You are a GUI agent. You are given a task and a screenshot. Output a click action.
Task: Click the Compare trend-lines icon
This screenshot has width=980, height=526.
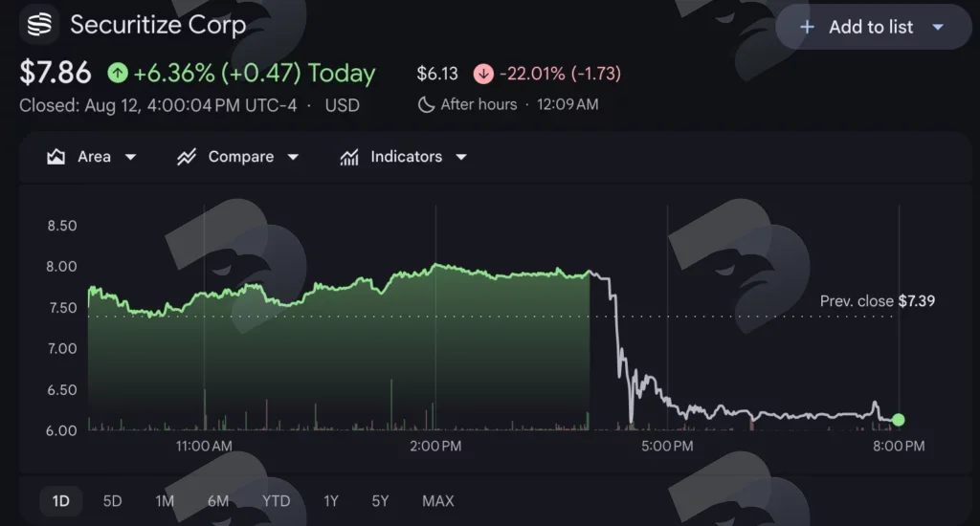click(x=187, y=157)
